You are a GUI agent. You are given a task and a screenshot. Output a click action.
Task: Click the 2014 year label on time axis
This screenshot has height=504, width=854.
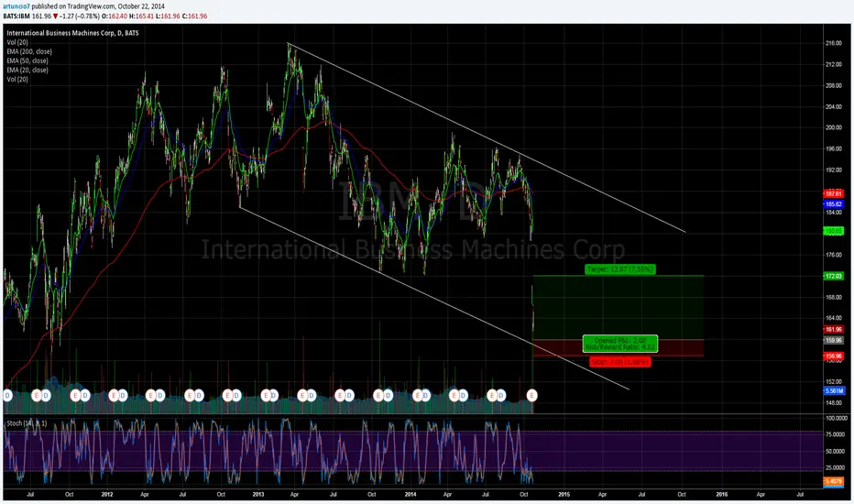click(x=411, y=495)
